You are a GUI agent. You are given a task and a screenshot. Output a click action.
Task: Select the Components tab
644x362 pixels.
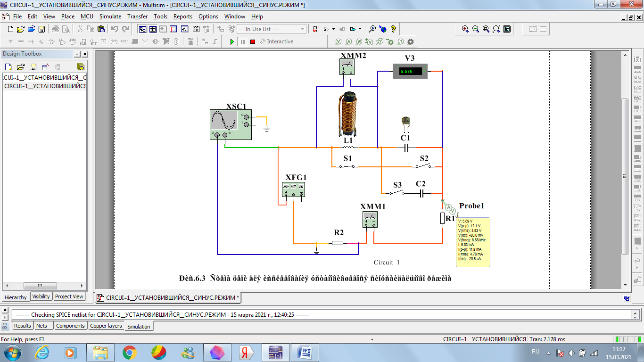click(70, 326)
